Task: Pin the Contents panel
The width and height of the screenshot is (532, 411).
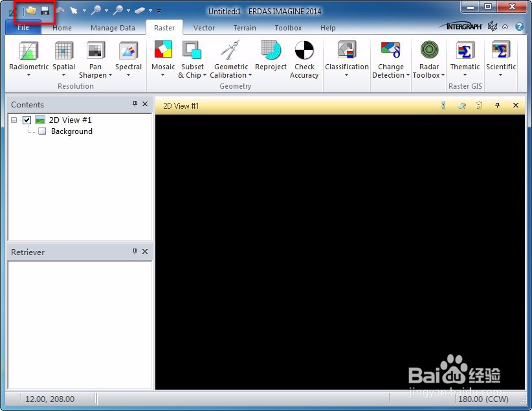Action: [x=135, y=104]
